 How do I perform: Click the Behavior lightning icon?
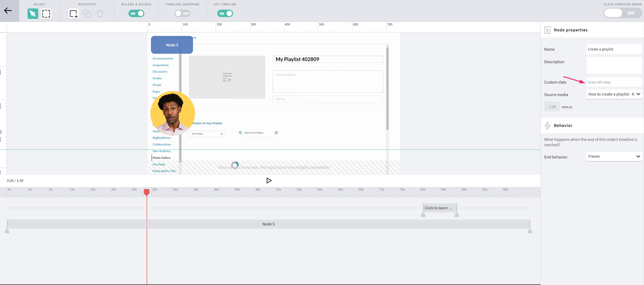pyautogui.click(x=547, y=126)
